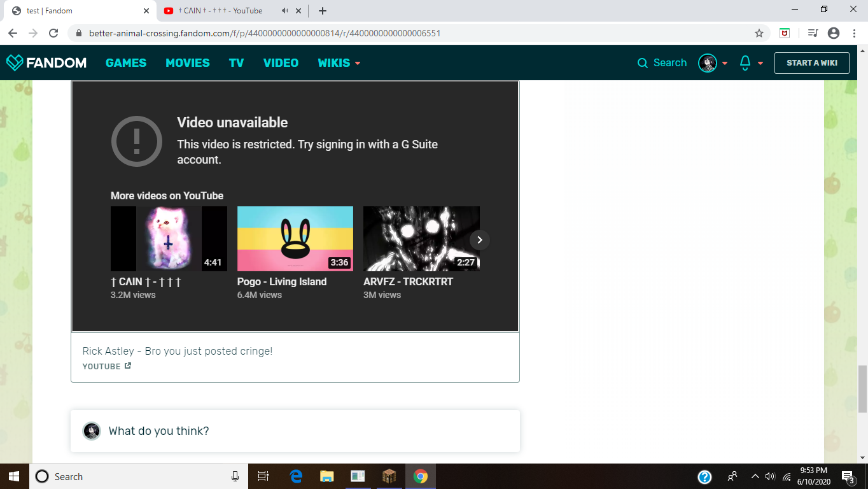The image size is (868, 489).
Task: Click the START A WIKI button
Action: click(x=812, y=63)
